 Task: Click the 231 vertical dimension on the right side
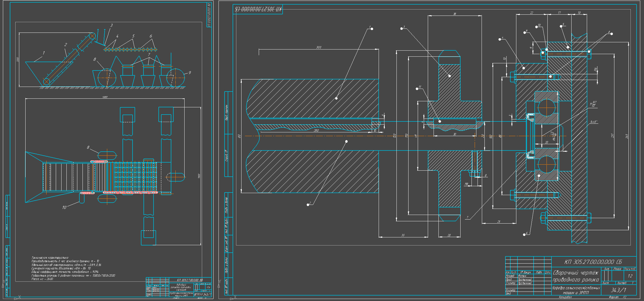(612, 135)
